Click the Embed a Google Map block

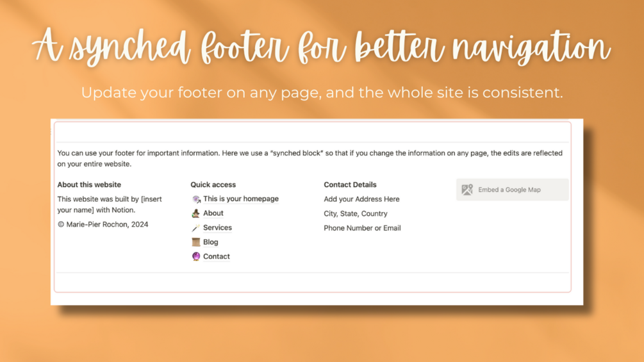click(x=512, y=190)
